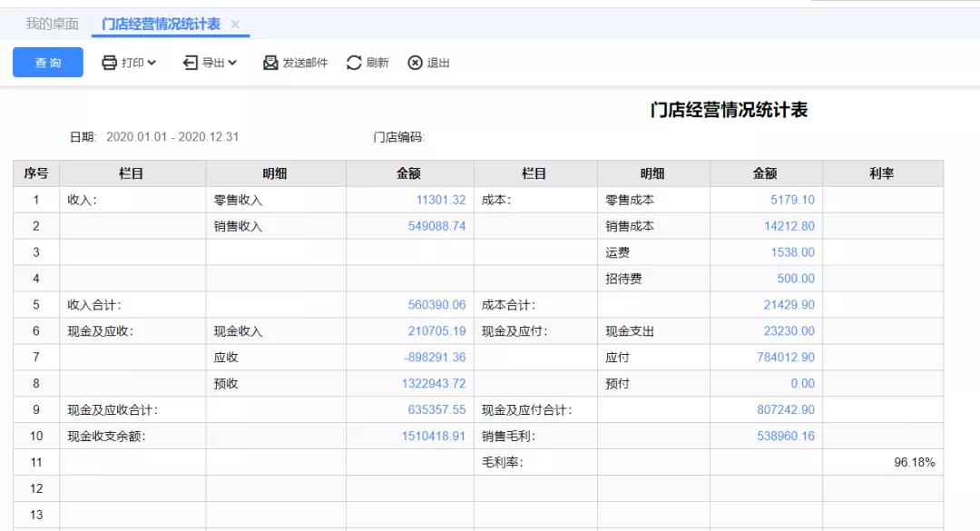Click the 序号 column header
Image resolution: width=980 pixels, height=531 pixels.
(x=36, y=173)
